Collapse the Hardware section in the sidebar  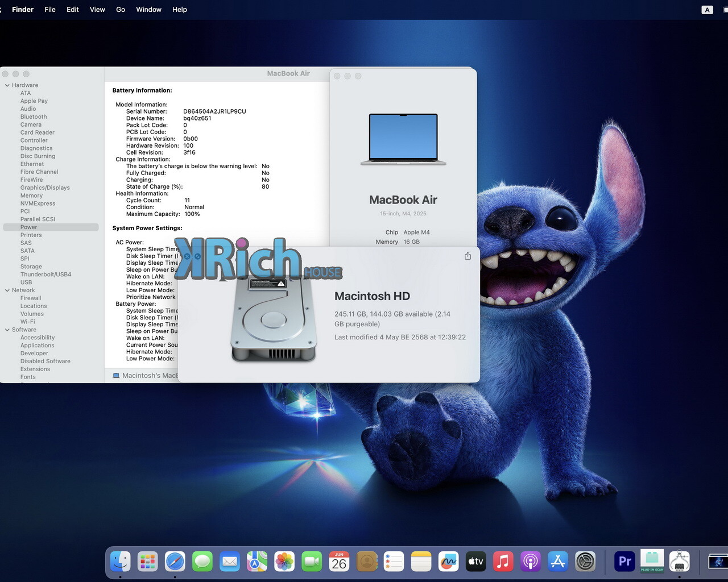(7, 85)
